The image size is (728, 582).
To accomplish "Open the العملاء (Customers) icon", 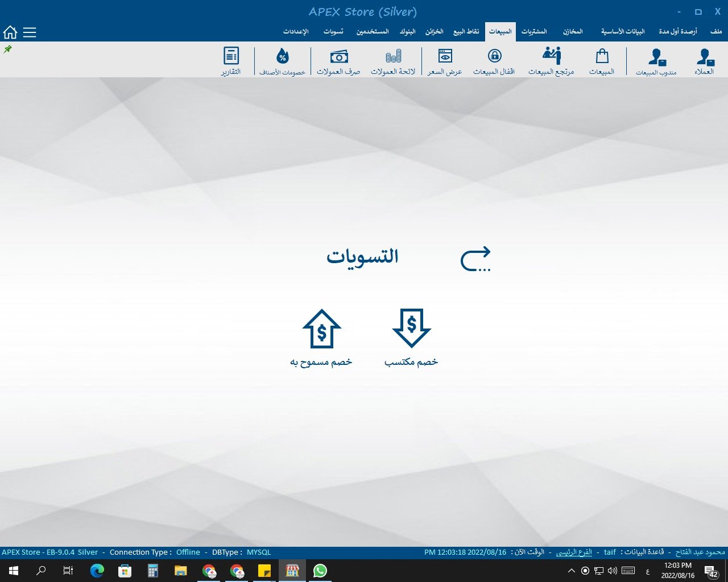I will click(x=704, y=61).
